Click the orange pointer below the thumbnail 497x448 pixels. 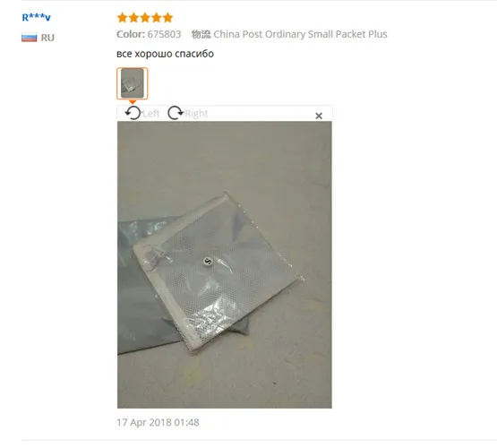pos(133,102)
